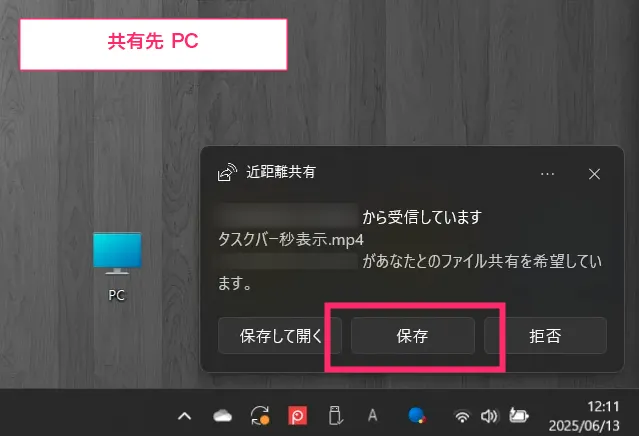The height and width of the screenshot is (436, 639).
Task: Click the speaker volume tray icon
Action: (x=489, y=416)
